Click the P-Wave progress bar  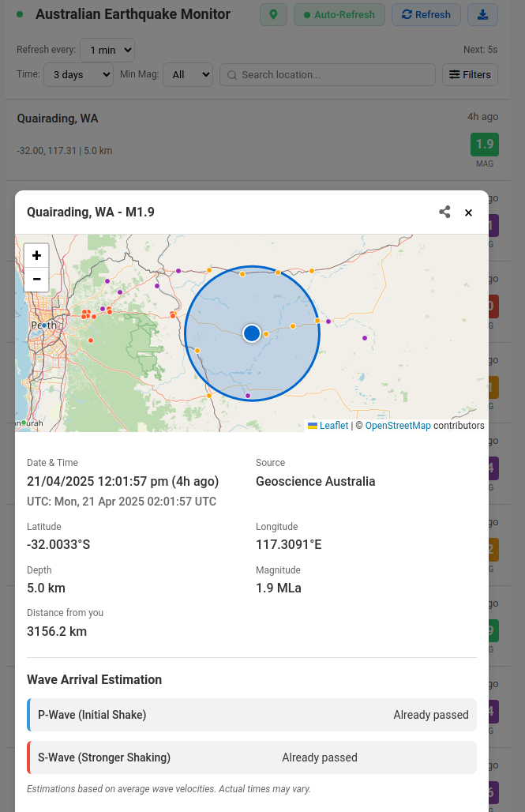pos(251,714)
